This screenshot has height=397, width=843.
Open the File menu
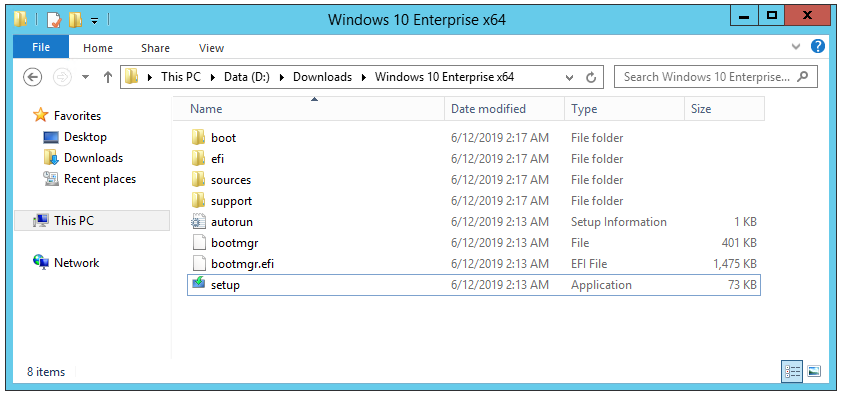pos(41,47)
